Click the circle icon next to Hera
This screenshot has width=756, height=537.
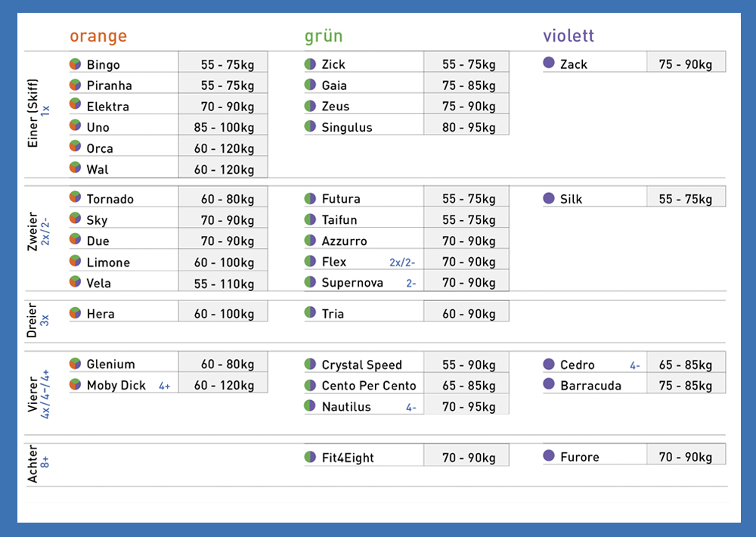pyautogui.click(x=76, y=313)
